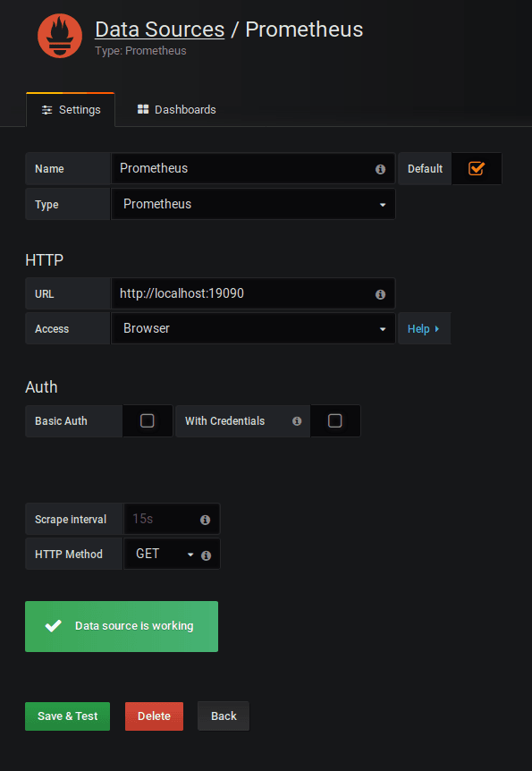
Task: Click the info icon in Name field
Action: (x=380, y=169)
